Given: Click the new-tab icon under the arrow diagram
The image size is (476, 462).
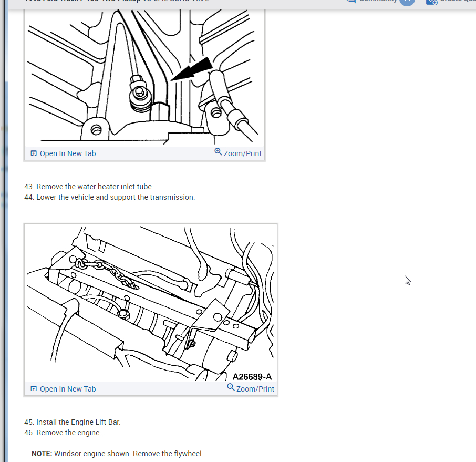Looking at the screenshot, I should (x=34, y=153).
